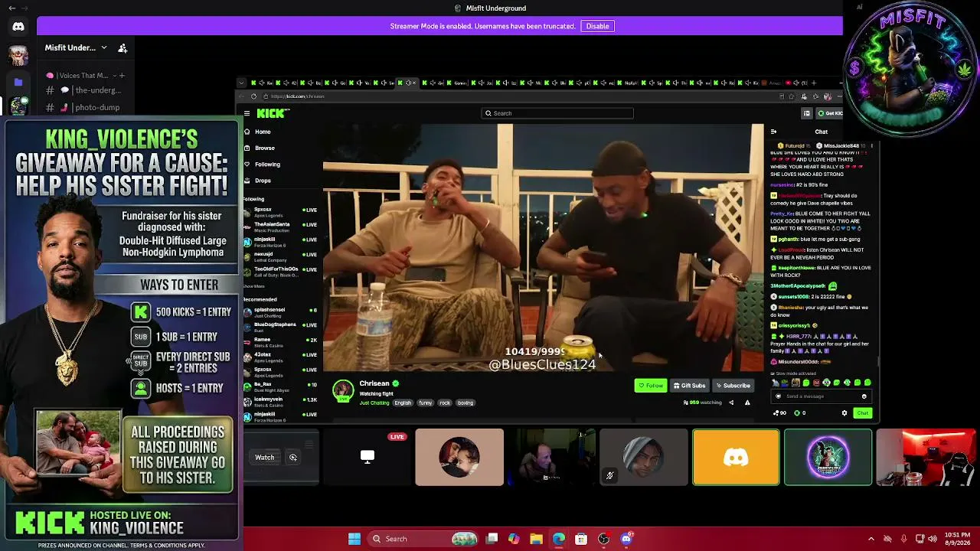
Task: Open Ramee channel in Recommended list
Action: pyautogui.click(x=279, y=342)
